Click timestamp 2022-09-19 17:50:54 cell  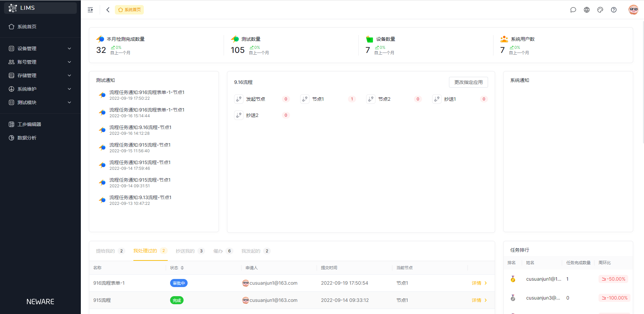pos(345,283)
